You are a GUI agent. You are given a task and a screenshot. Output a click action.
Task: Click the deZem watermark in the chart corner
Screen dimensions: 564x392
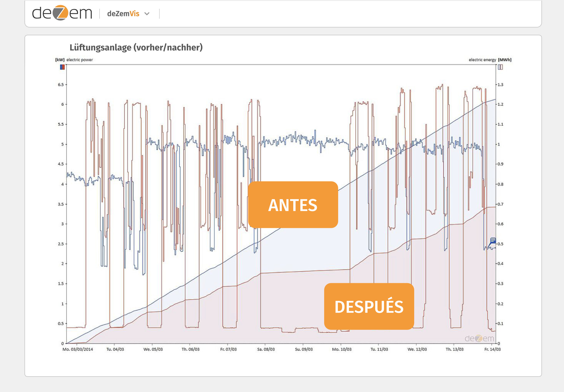[x=479, y=339]
